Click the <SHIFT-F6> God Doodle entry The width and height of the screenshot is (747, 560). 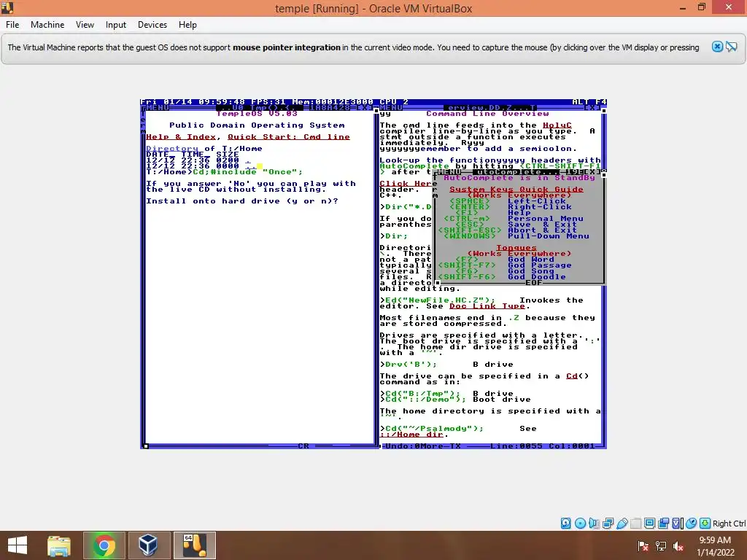502,276
